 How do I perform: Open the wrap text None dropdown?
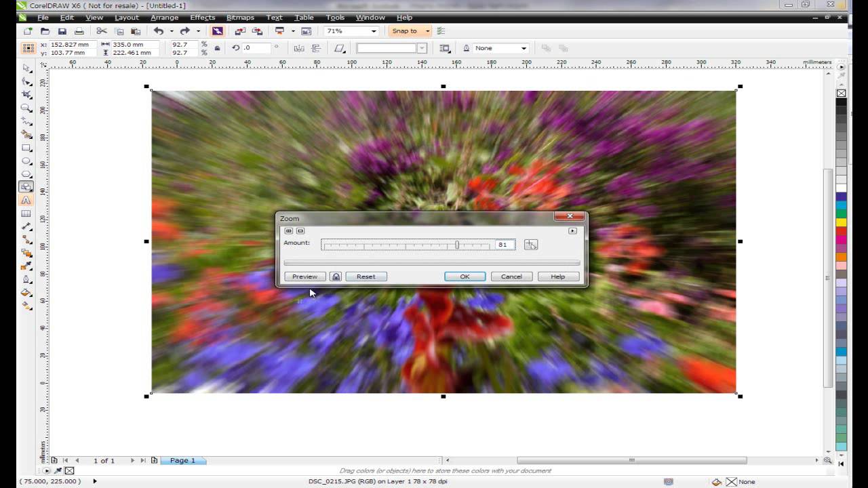[x=524, y=48]
